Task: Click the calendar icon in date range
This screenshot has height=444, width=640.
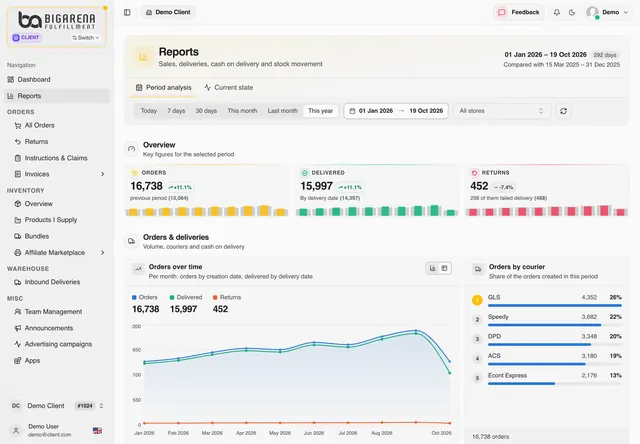Action: [x=352, y=111]
